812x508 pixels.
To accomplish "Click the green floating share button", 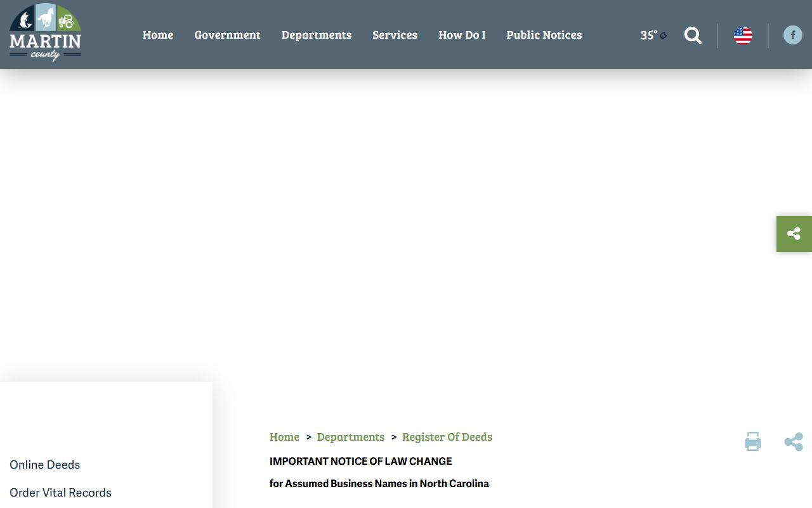I will pos(794,234).
